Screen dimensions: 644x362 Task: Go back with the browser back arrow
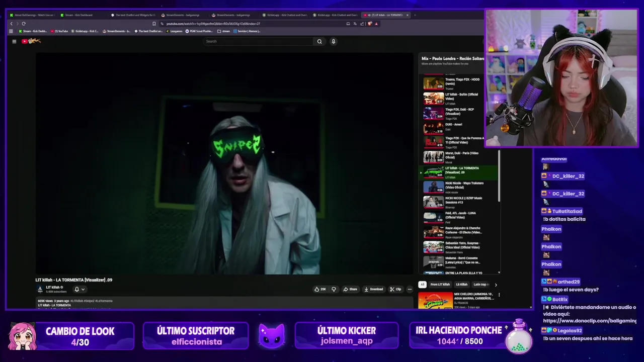tap(12, 24)
